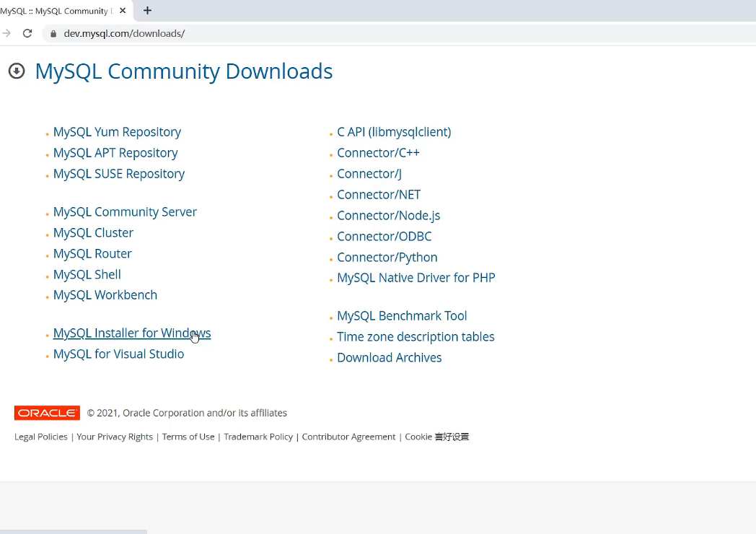
Task: Click the Oracle copyright 2021 text
Action: click(187, 413)
